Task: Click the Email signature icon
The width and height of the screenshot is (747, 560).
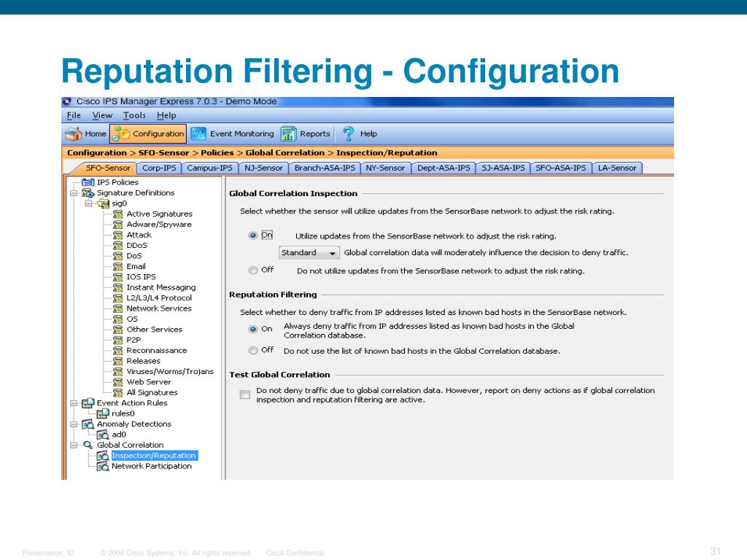Action: tap(117, 267)
